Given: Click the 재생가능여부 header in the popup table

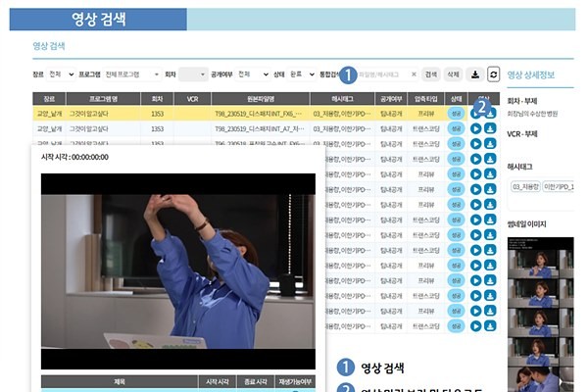Looking at the screenshot, I should click(295, 382).
